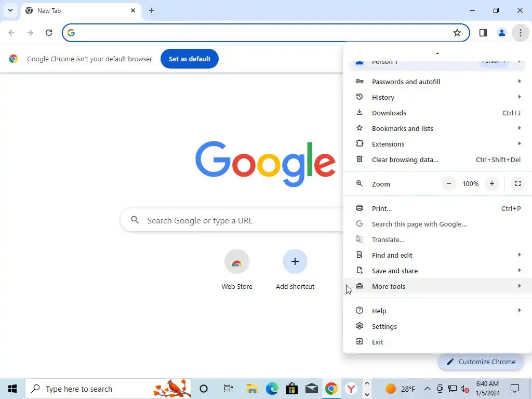
Task: Click the muted volume tray icon
Action: (x=465, y=389)
